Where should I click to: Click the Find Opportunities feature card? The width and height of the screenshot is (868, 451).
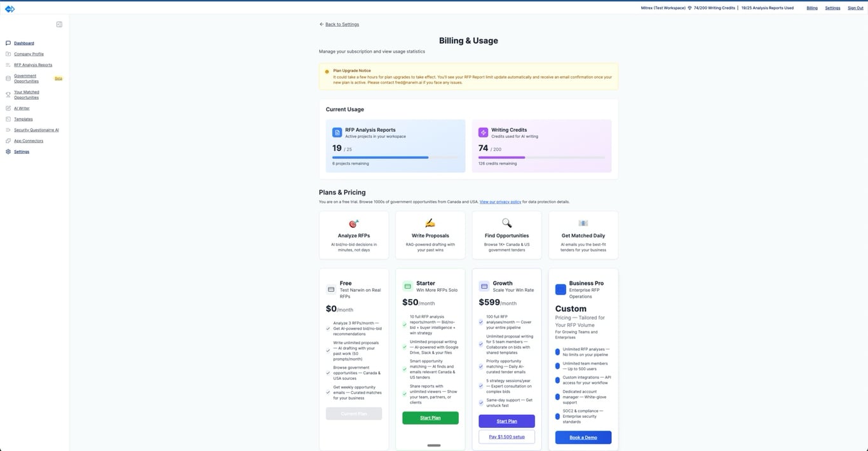click(x=506, y=235)
